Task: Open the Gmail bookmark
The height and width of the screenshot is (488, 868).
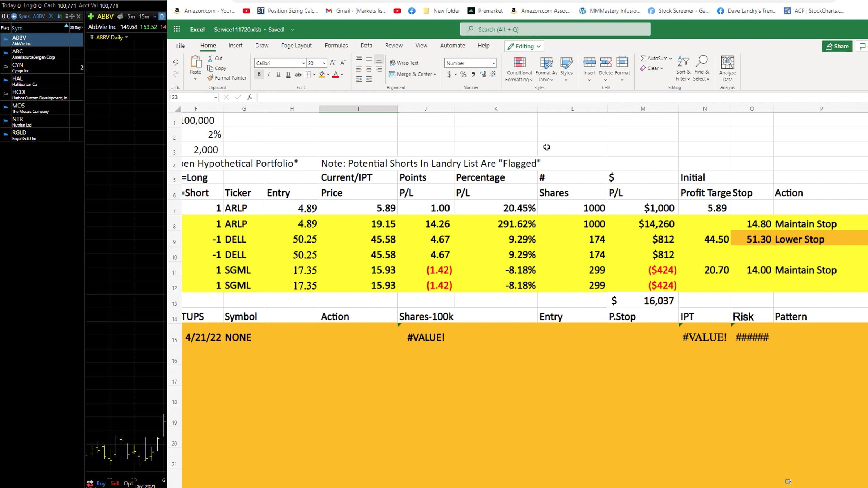Action: tap(356, 11)
